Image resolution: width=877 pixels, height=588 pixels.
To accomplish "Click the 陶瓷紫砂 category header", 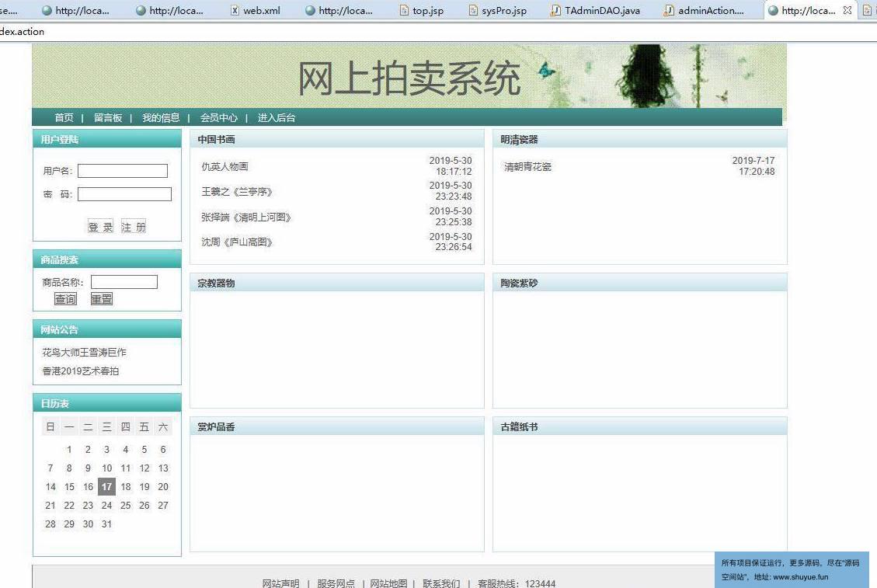I will [519, 283].
